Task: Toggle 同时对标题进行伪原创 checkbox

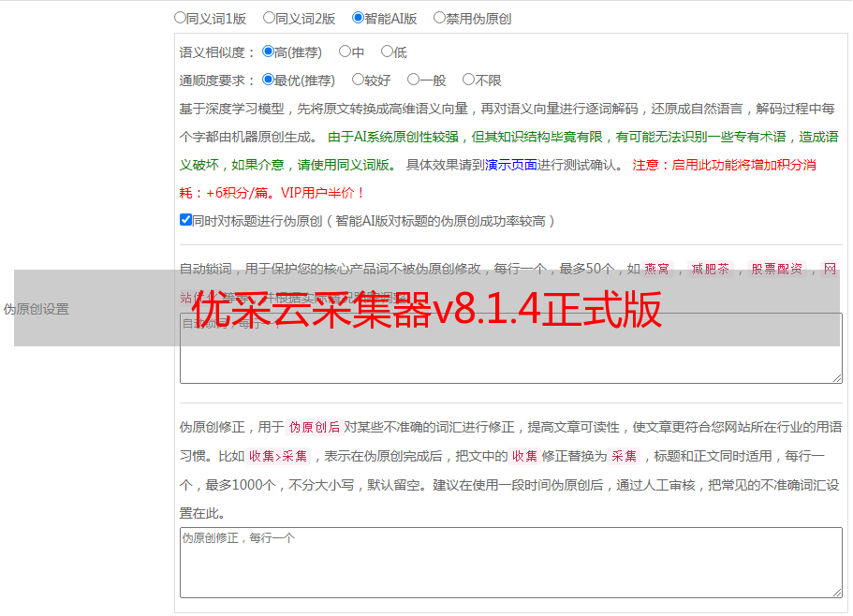Action: click(185, 220)
